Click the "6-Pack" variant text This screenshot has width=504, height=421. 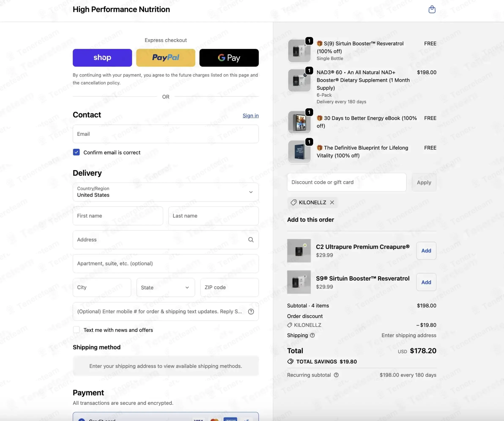[324, 95]
